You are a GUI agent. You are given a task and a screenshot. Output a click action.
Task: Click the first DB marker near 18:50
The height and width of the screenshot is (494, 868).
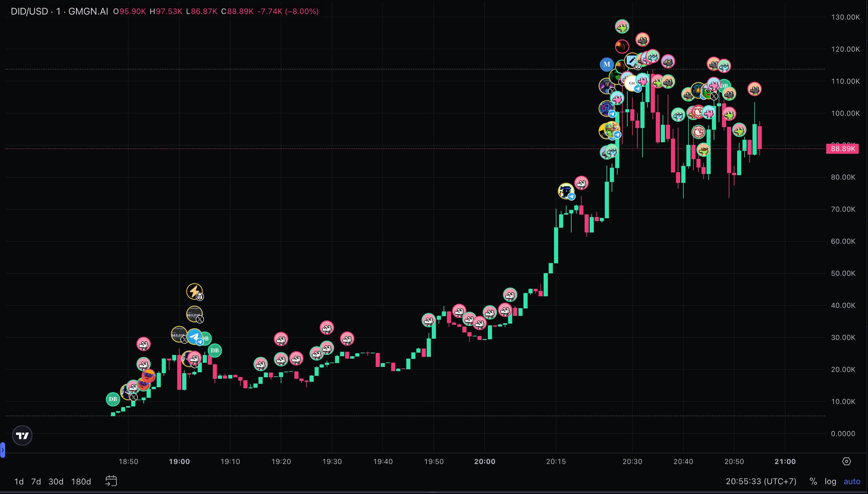[x=113, y=399]
